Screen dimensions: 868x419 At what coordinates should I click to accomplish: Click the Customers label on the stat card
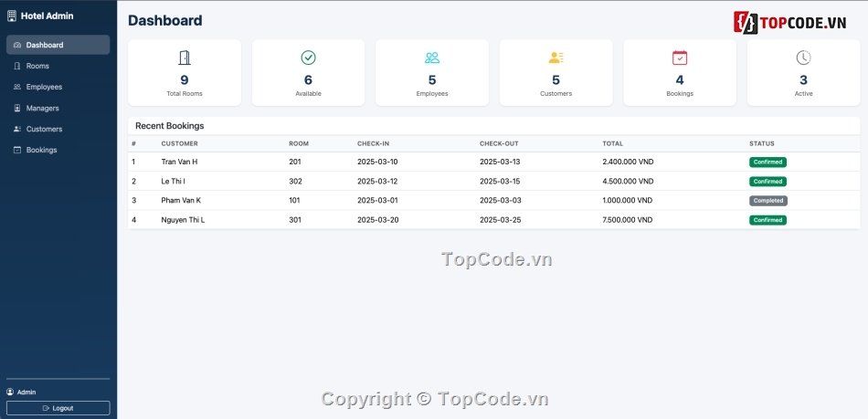(x=556, y=93)
